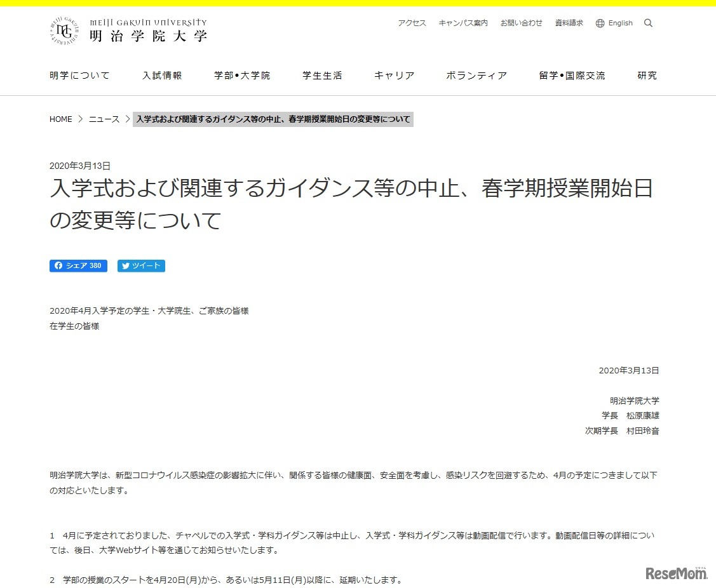This screenshot has height=588, width=716.
Task: Open the 入試情報 navigation menu
Action: 163,75
